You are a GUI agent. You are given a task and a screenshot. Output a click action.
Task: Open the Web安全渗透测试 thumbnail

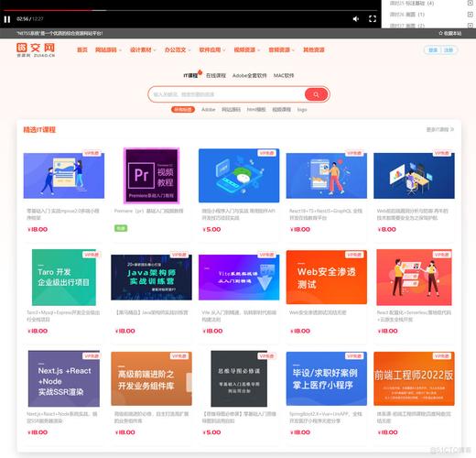pos(327,278)
